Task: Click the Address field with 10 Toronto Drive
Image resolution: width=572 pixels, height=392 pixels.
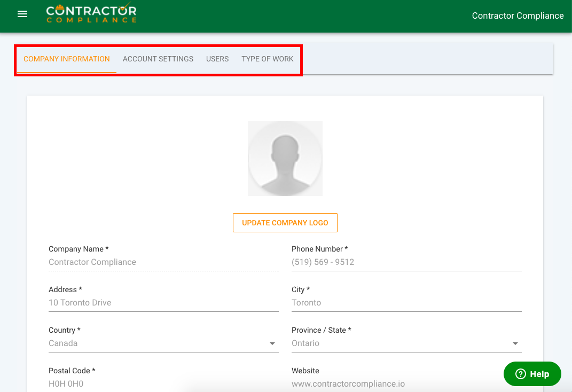Action: 163,303
